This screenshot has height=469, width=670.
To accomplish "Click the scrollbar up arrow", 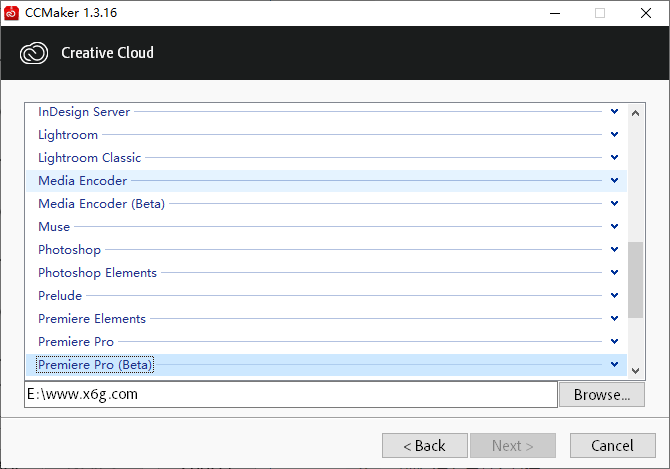I will [636, 111].
